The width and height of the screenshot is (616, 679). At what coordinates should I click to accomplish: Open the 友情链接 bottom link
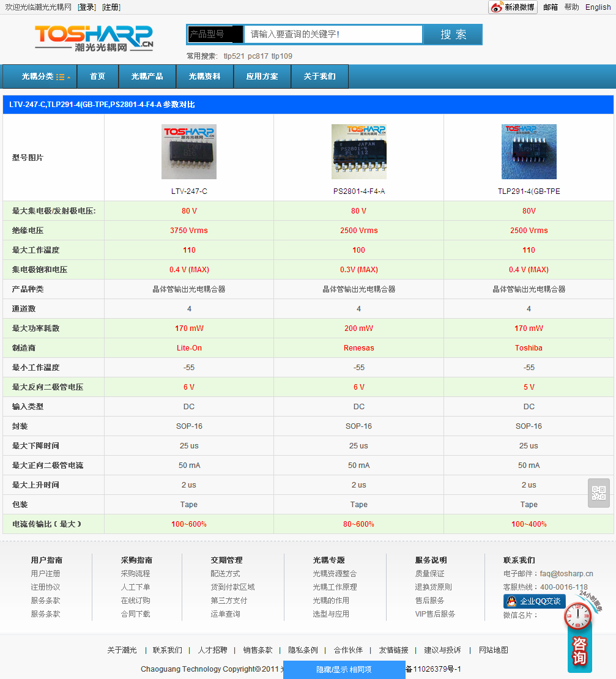tap(393, 650)
